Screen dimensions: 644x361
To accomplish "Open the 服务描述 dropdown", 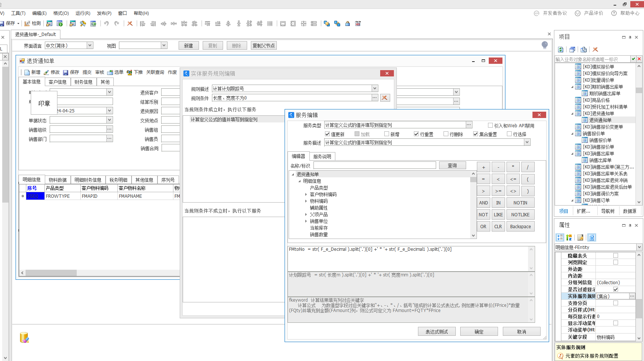I will 527,142.
